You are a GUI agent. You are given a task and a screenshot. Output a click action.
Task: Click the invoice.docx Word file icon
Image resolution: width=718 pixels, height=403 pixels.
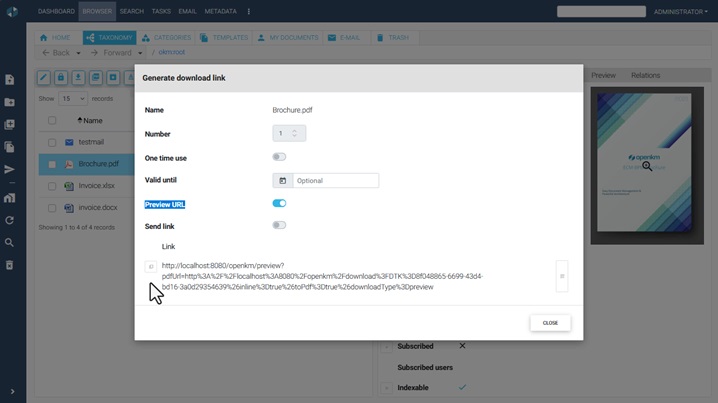click(x=69, y=208)
